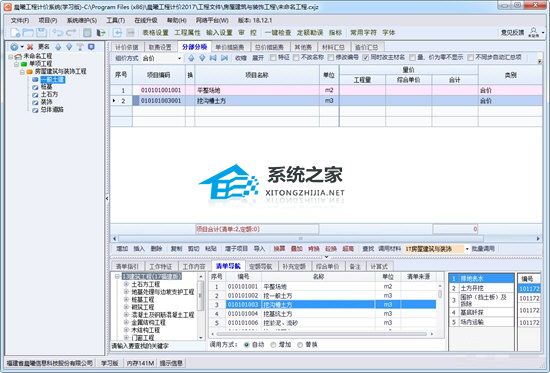Click the Undo arrow icon
This screenshot has width=550, height=373.
pyautogui.click(x=58, y=33)
